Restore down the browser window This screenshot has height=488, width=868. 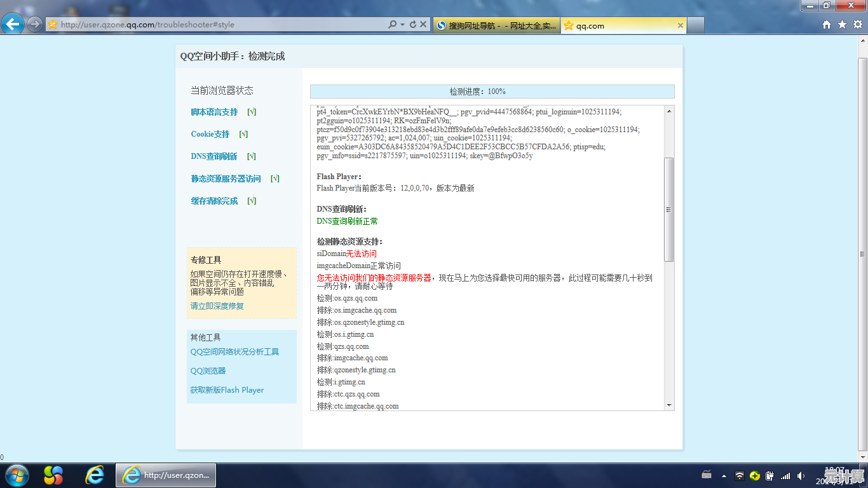pos(826,5)
